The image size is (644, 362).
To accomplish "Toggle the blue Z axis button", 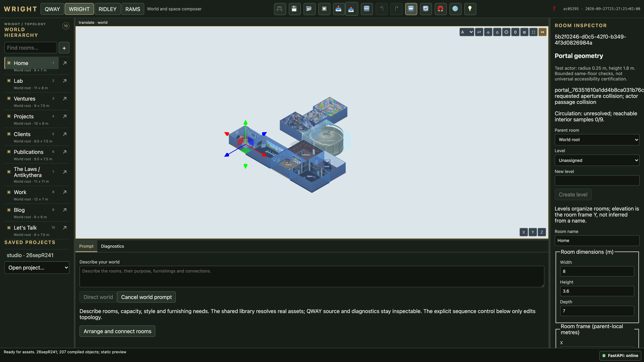I will (x=542, y=232).
